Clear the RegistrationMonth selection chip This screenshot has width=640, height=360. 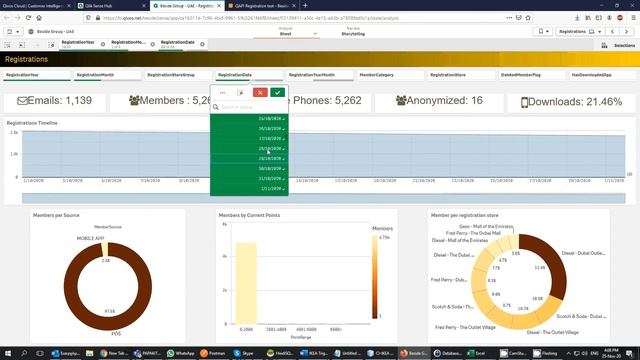[153, 44]
